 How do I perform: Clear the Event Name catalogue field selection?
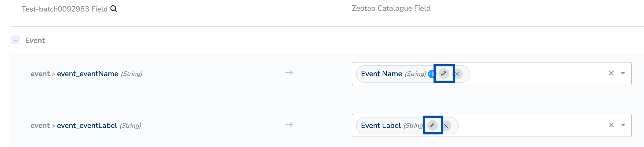point(611,73)
